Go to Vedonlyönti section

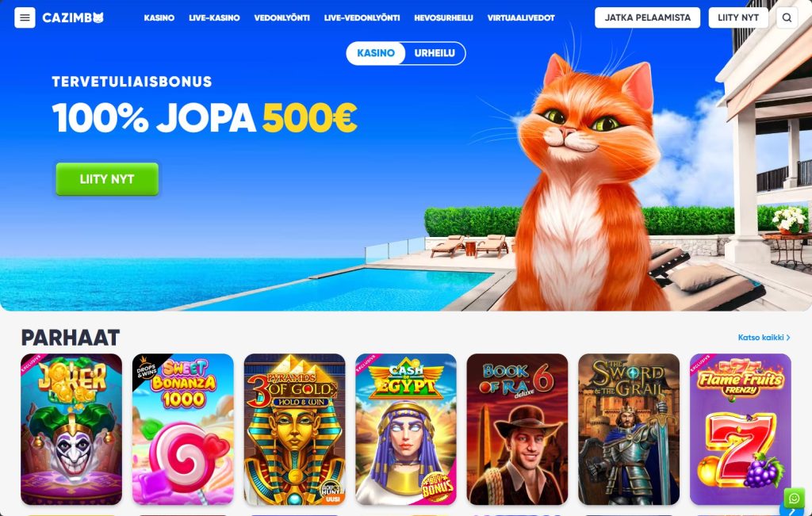(282, 17)
